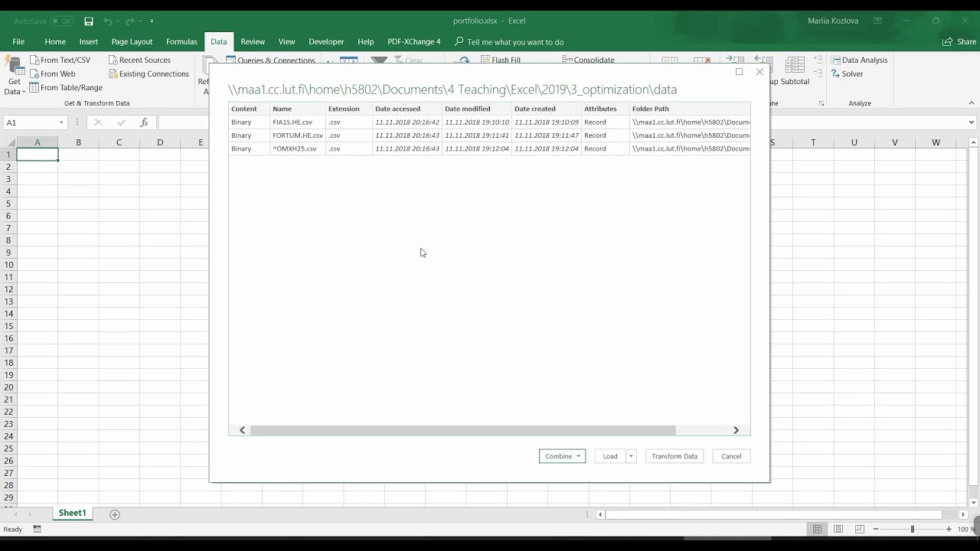Viewport: 980px width, 551px height.
Task: Switch to the Insert tab
Action: coord(89,41)
